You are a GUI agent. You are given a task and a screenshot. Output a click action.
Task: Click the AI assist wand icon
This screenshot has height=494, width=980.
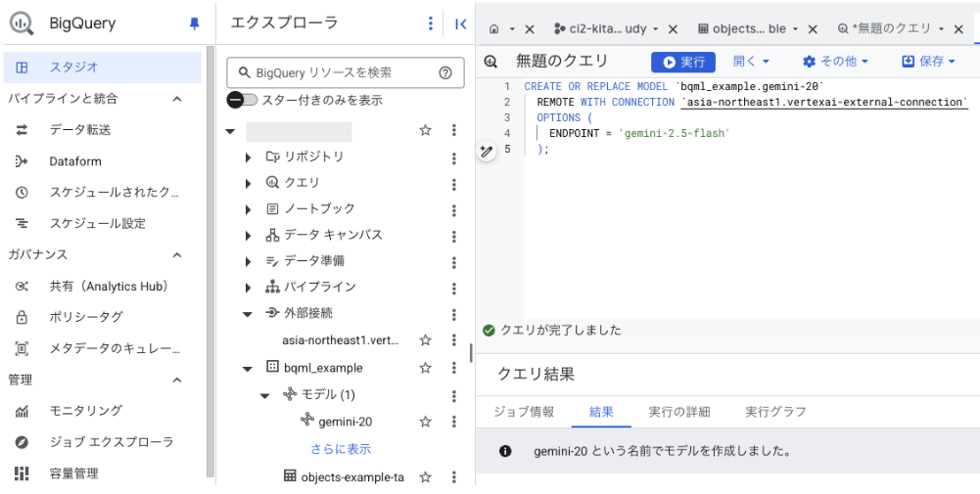tap(487, 151)
